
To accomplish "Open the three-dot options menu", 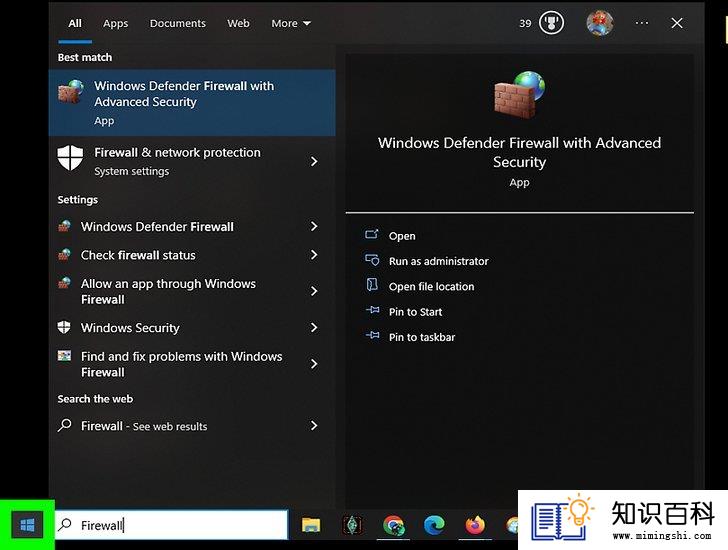I will (x=642, y=23).
